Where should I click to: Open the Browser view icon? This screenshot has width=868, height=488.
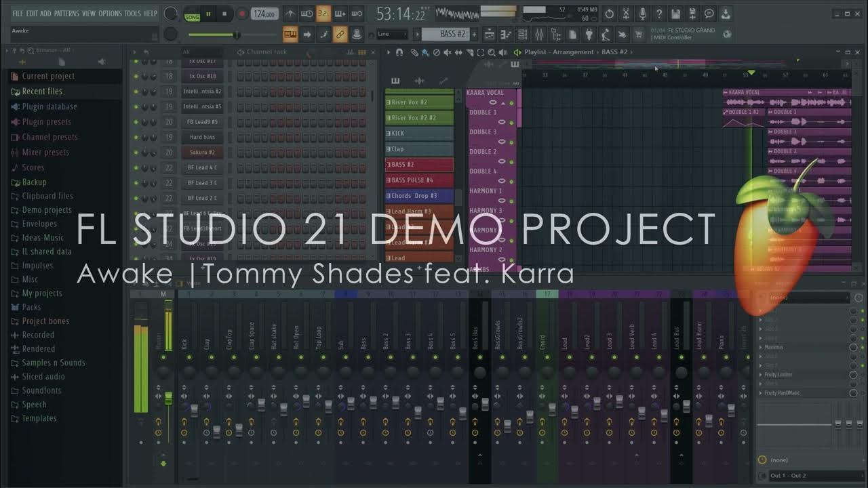(x=555, y=35)
